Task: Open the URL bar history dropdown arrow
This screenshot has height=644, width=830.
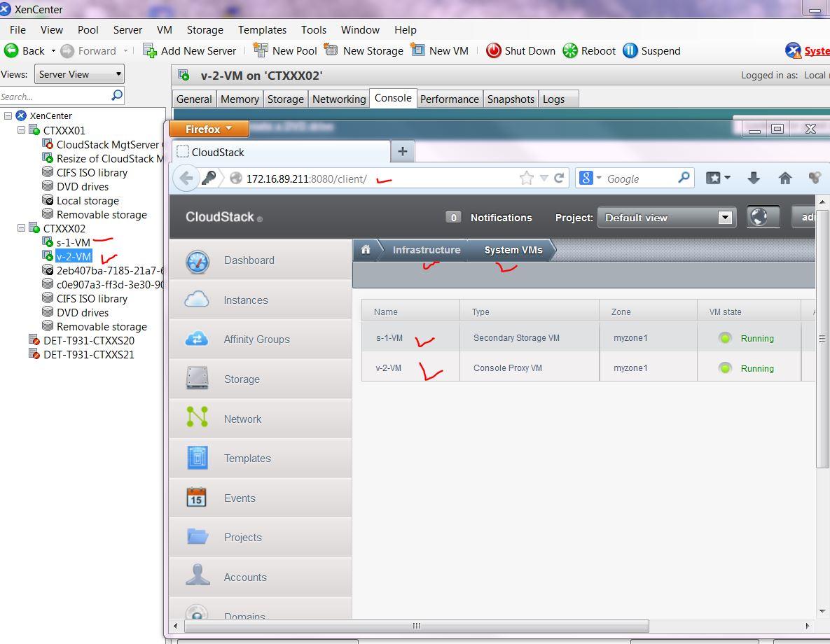Action: 544,178
